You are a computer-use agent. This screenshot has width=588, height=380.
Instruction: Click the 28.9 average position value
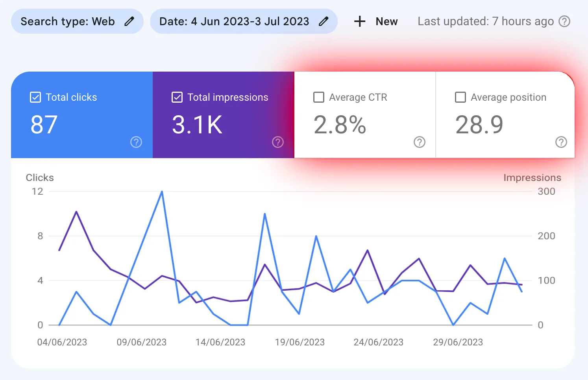pos(479,125)
